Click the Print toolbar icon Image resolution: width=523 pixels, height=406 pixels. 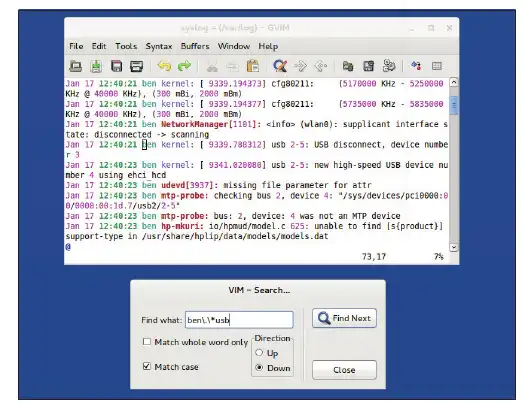pos(136,66)
